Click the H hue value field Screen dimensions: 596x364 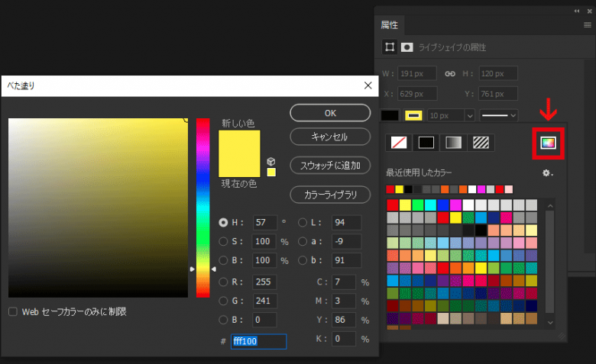265,222
